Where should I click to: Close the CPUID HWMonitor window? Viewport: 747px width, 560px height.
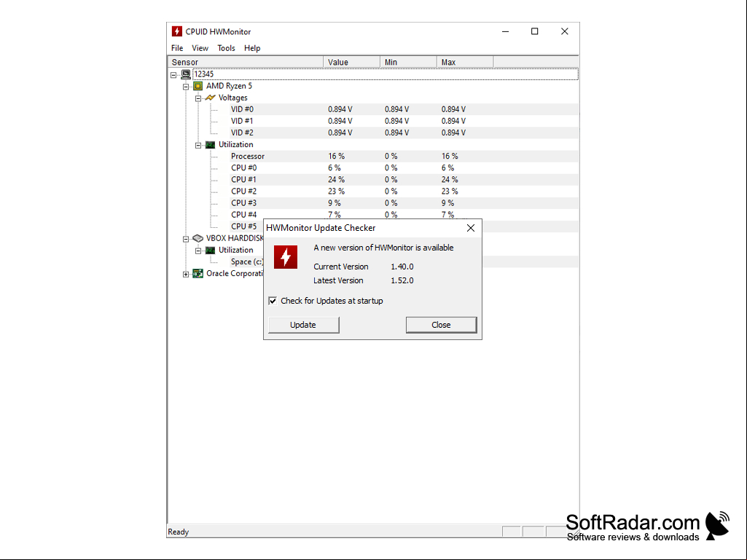click(x=565, y=31)
